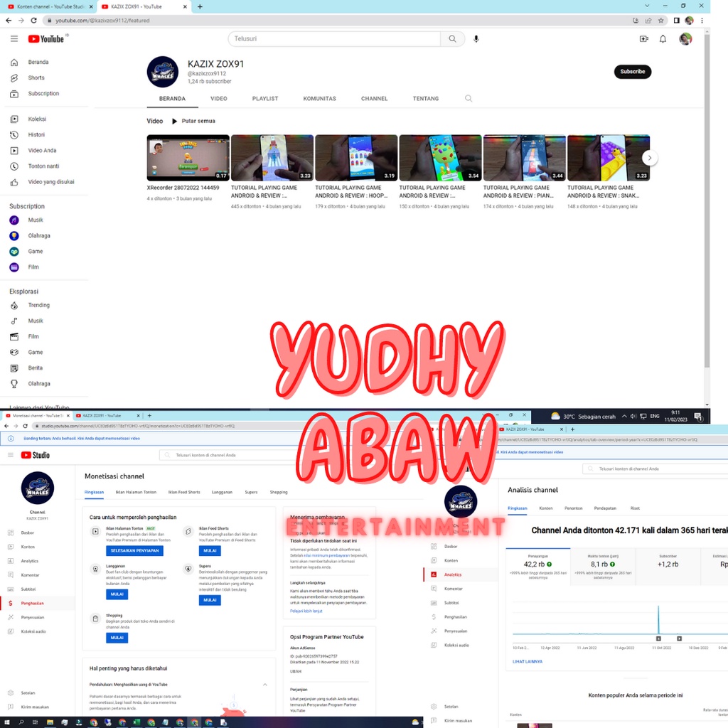Open Iklan Halaman Tonton monetization tab

(x=136, y=492)
